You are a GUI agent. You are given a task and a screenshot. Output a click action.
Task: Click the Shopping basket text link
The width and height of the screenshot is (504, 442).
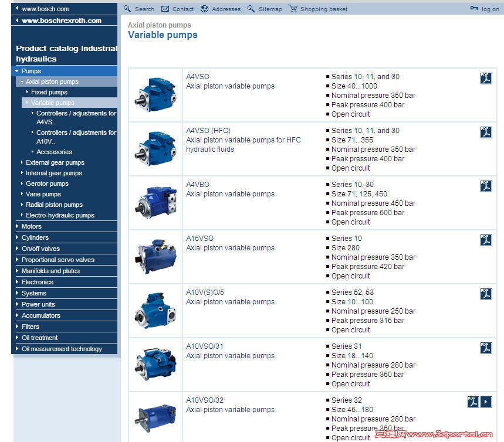pyautogui.click(x=324, y=9)
